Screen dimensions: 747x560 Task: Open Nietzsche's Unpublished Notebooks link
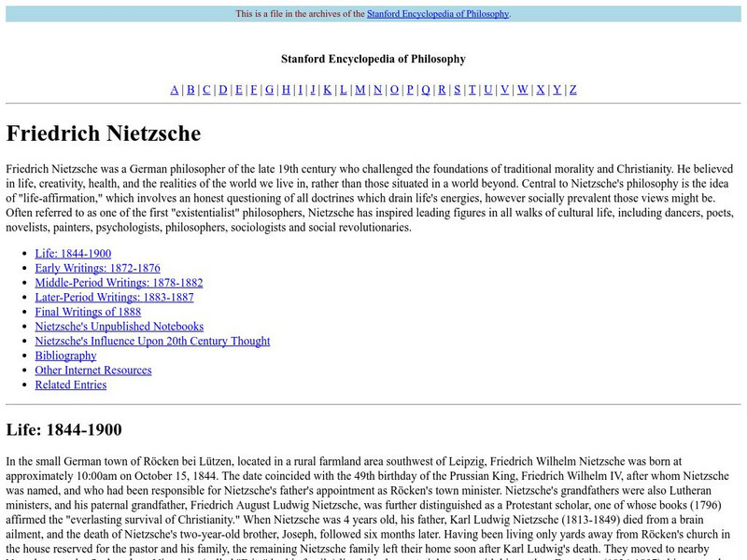point(120,327)
